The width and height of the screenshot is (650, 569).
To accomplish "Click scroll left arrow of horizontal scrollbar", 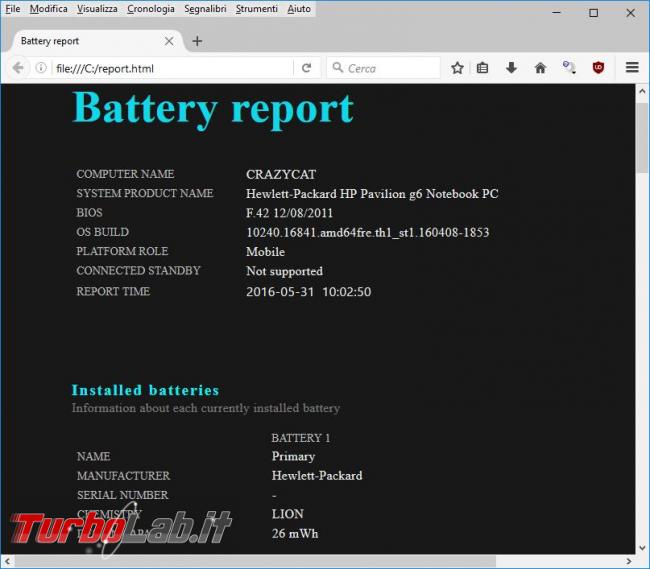I will 7,562.
